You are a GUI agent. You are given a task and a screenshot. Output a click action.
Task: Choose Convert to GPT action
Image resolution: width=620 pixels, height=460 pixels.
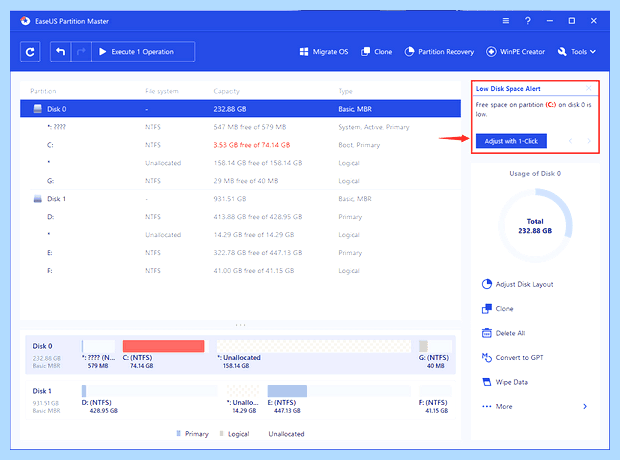pyautogui.click(x=512, y=358)
